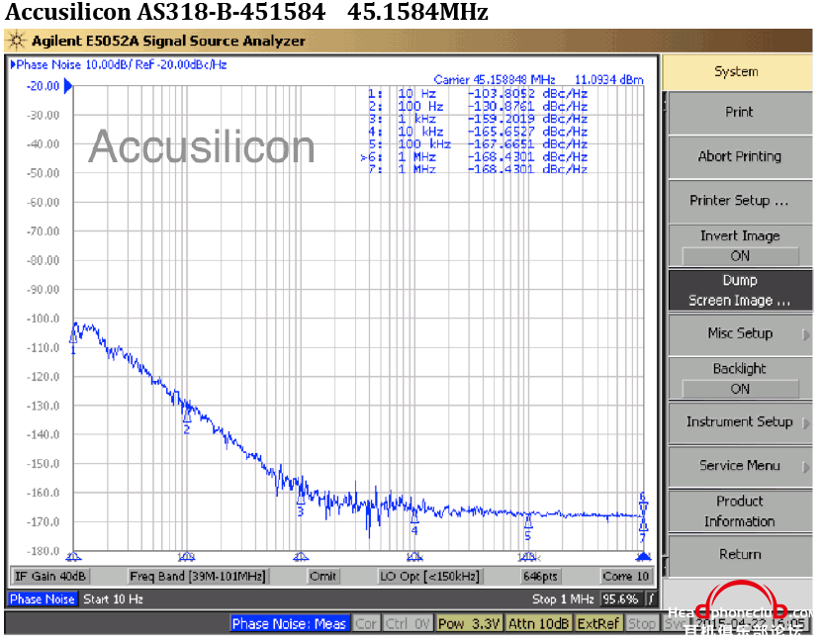Click the Agilent starburst logo in title bar
The height and width of the screenshot is (644, 822).
17,41
